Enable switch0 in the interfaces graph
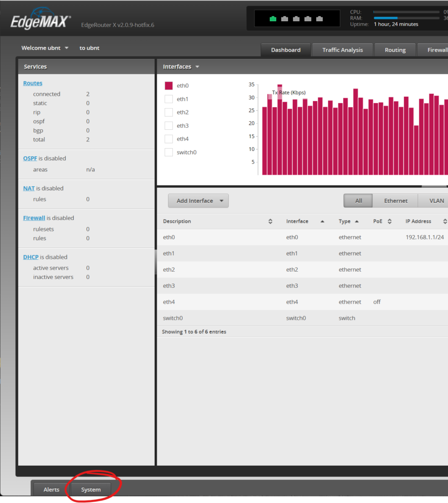This screenshot has height=503, width=448. pos(168,152)
